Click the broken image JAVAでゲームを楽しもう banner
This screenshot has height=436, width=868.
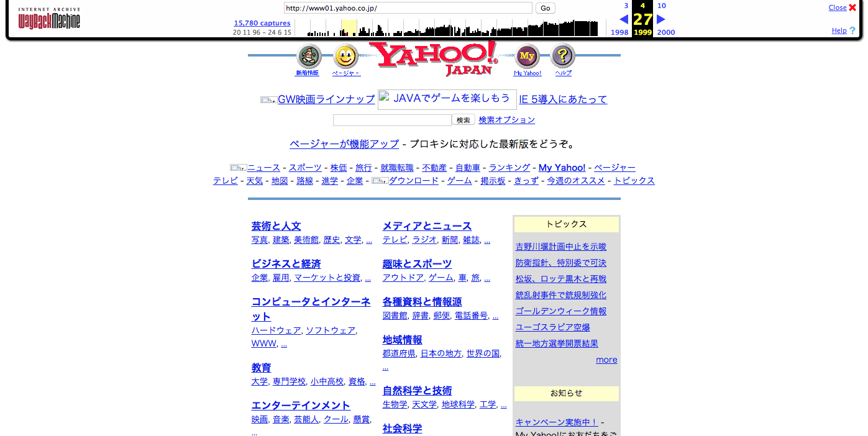point(447,99)
